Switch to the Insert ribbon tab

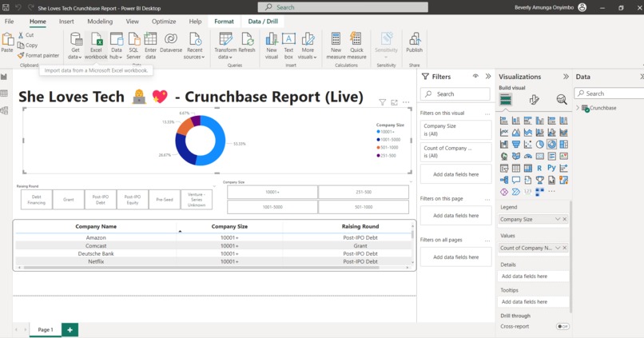click(x=66, y=22)
